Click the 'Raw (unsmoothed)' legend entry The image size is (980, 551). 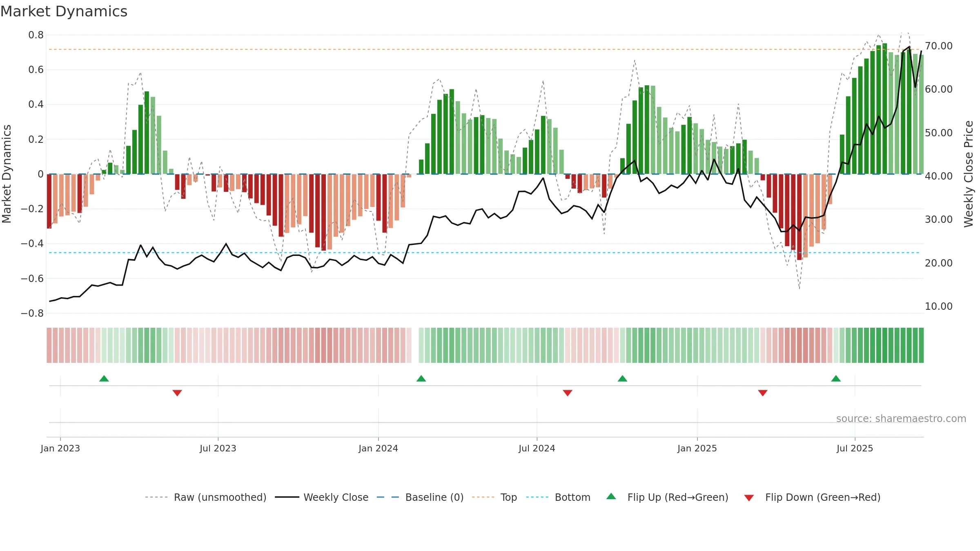pyautogui.click(x=205, y=497)
